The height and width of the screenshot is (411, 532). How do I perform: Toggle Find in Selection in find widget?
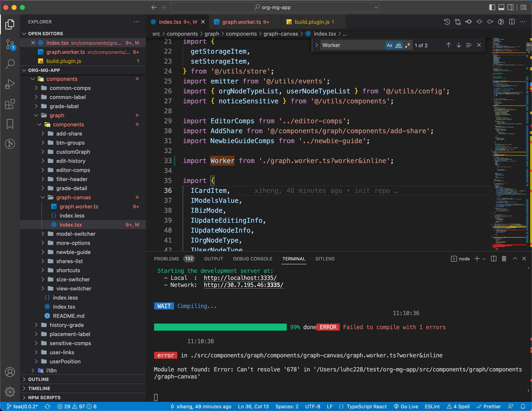pyautogui.click(x=469, y=45)
